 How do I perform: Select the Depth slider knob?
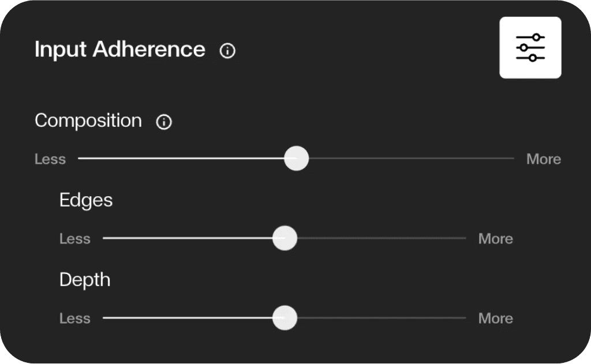(285, 318)
